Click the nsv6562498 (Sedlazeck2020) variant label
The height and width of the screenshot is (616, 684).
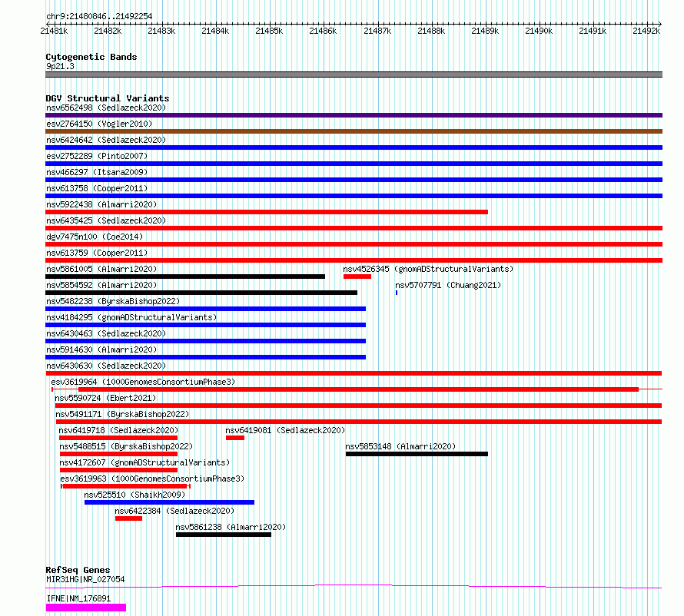(x=106, y=108)
